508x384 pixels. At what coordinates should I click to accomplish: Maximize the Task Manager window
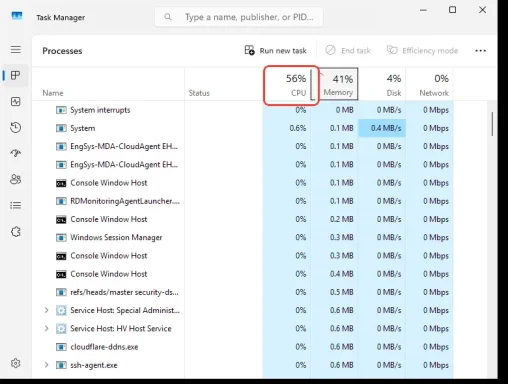pyautogui.click(x=452, y=10)
